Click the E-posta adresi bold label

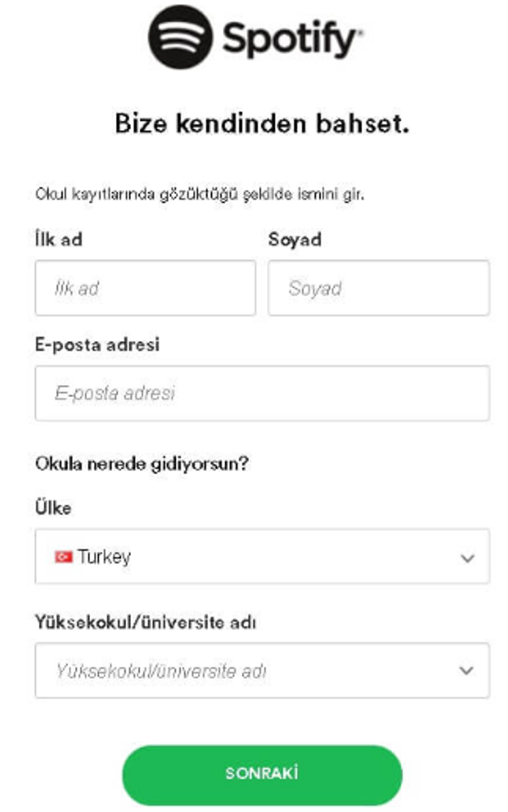[98, 345]
